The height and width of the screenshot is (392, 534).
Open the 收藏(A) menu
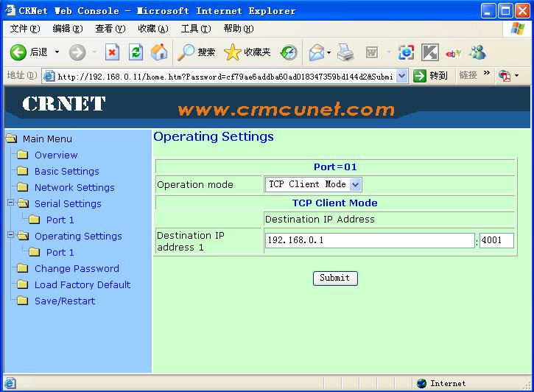153,29
